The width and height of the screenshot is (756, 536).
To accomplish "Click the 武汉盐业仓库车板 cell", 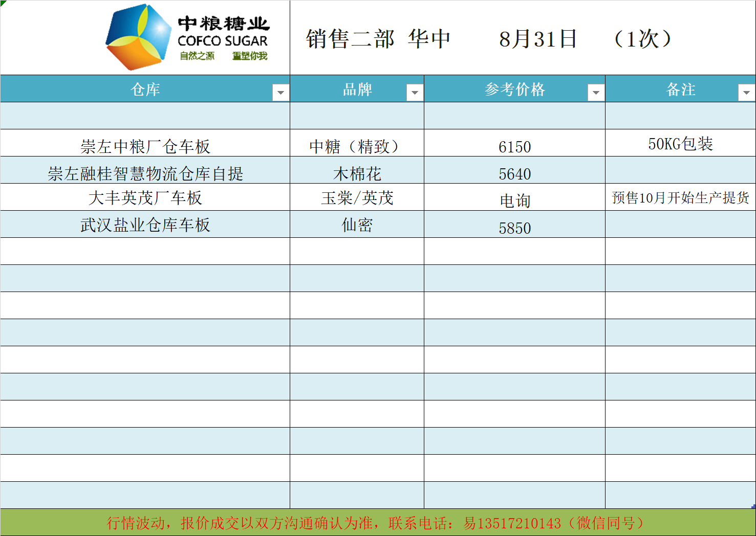I will [145, 225].
